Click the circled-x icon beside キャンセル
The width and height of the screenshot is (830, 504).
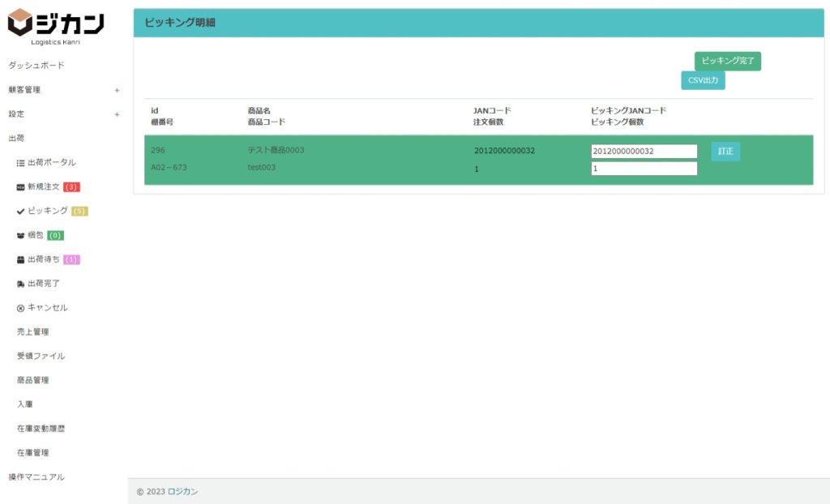20,309
